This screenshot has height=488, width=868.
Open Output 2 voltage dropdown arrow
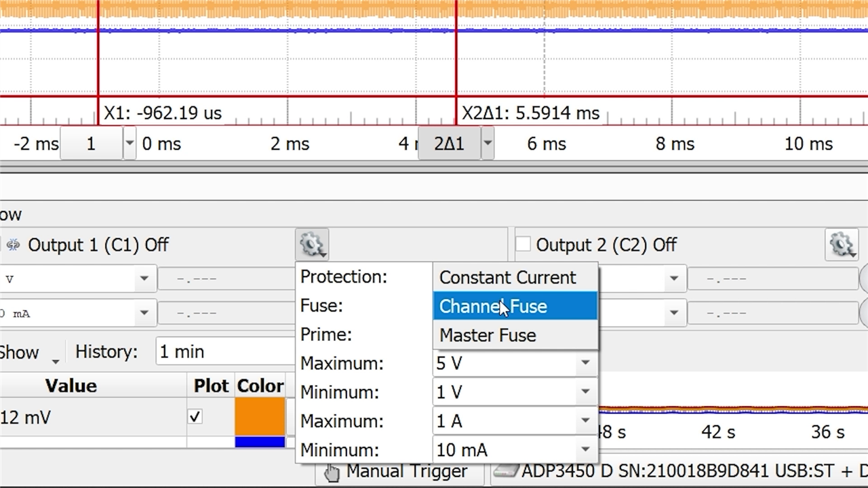click(x=674, y=279)
